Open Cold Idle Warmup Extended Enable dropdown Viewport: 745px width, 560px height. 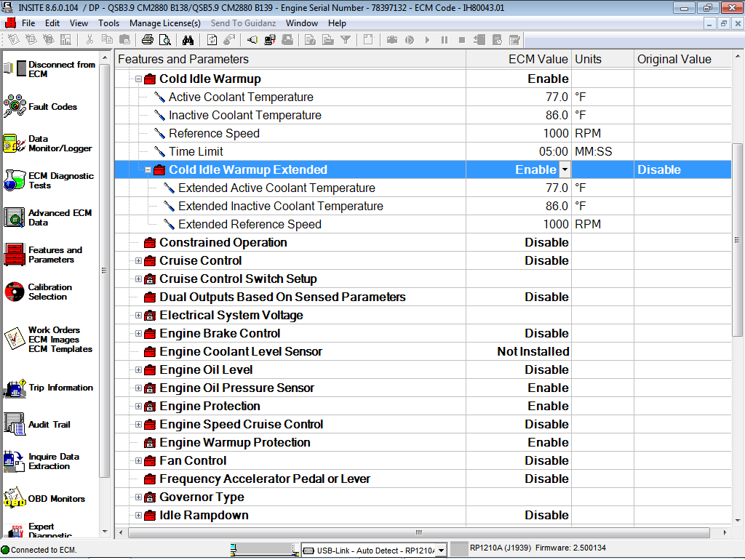[x=565, y=169]
